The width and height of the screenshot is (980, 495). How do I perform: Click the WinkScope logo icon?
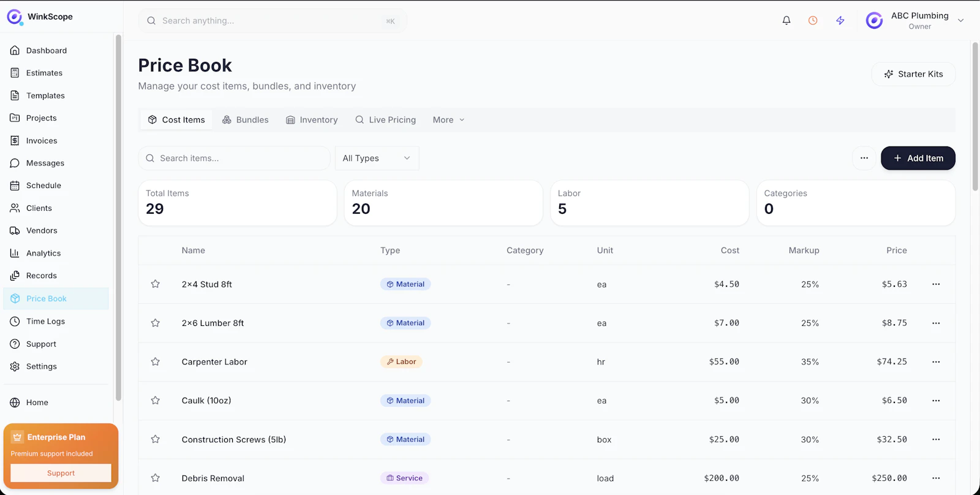tap(15, 17)
